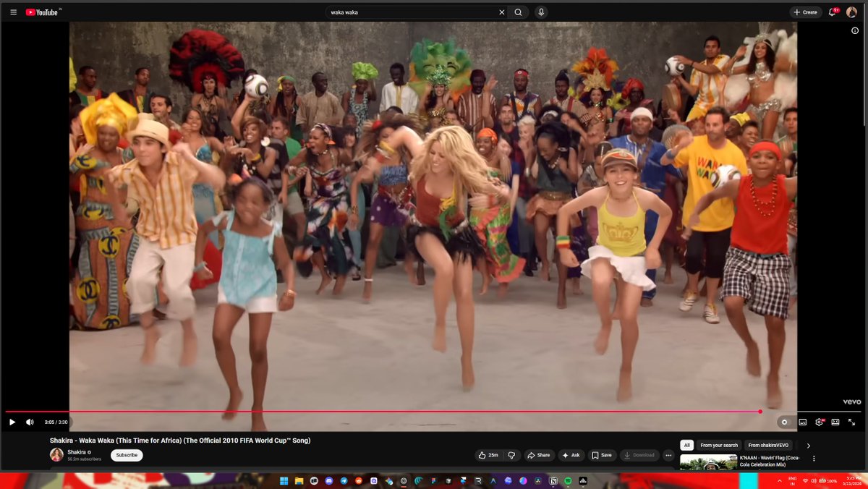Viewport: 868px width, 489px height.
Task: Focus the search field containing waka waka
Action: pos(412,12)
